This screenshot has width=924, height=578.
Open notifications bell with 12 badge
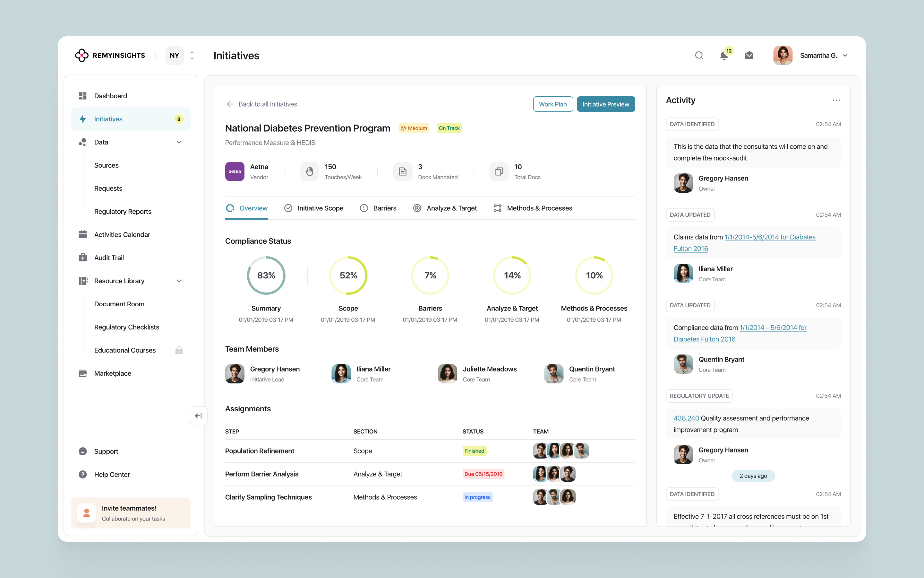click(724, 56)
